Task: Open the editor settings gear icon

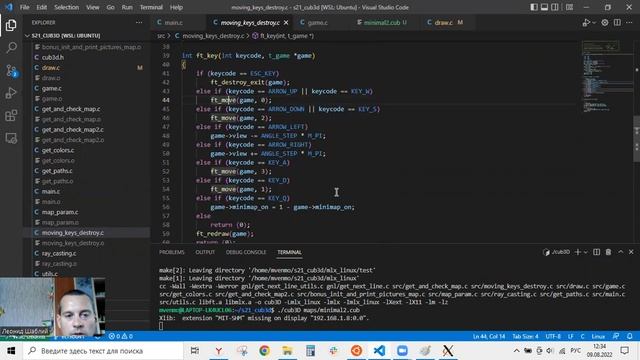Action: pos(605,23)
